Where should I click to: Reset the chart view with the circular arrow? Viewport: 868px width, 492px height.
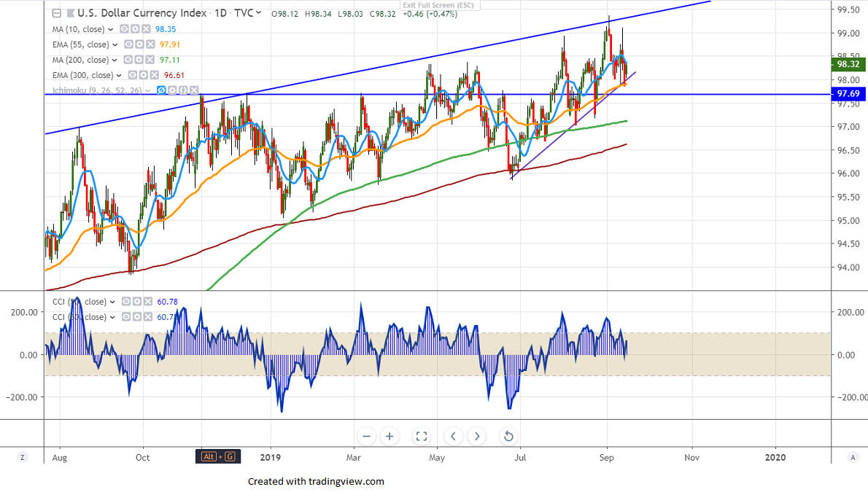coord(508,437)
